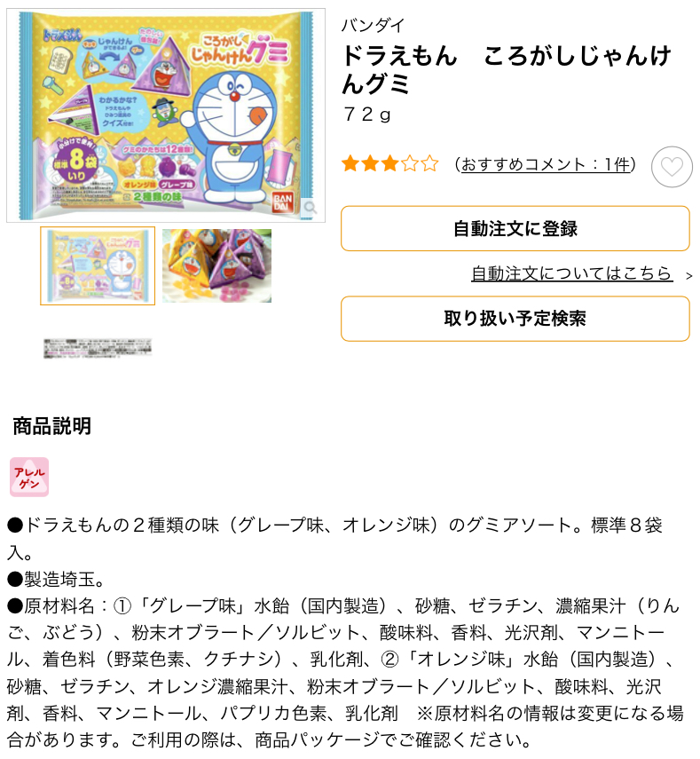Add product to favorites with heart icon

coord(672,167)
